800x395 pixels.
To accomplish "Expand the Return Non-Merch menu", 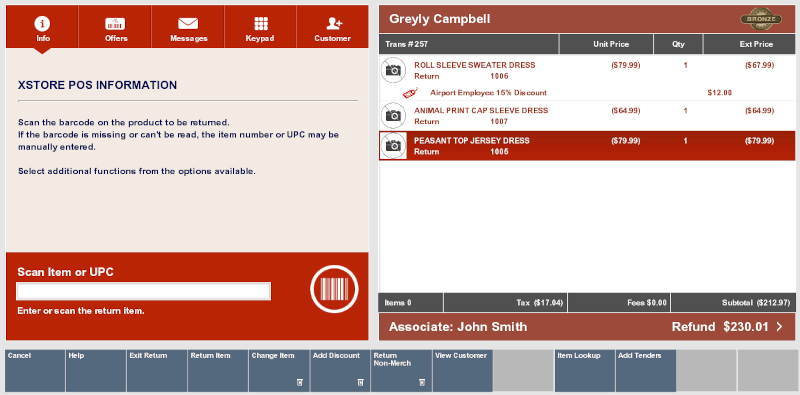I will pos(402,371).
